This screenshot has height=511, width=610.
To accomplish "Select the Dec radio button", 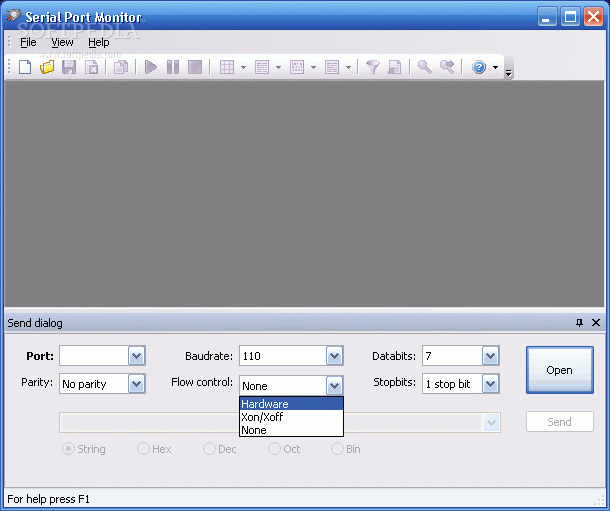I will 209,449.
